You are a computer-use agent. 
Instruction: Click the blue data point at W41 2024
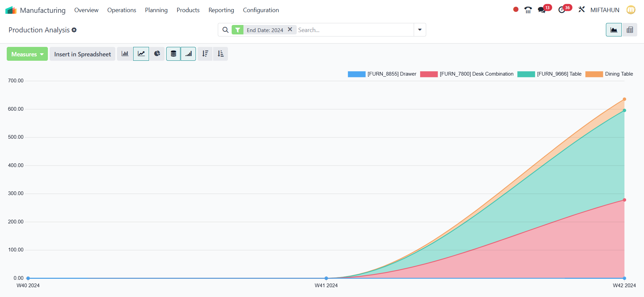pos(326,278)
